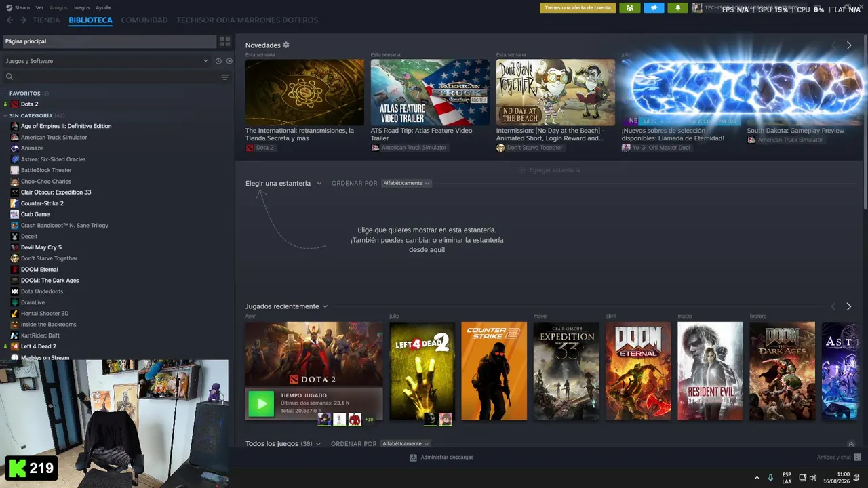Open the Steam menu
Viewport: 868px width, 488px height.
(x=22, y=8)
